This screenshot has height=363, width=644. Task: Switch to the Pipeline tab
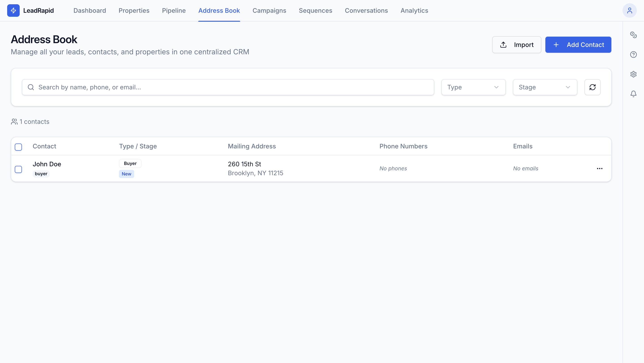pyautogui.click(x=174, y=11)
